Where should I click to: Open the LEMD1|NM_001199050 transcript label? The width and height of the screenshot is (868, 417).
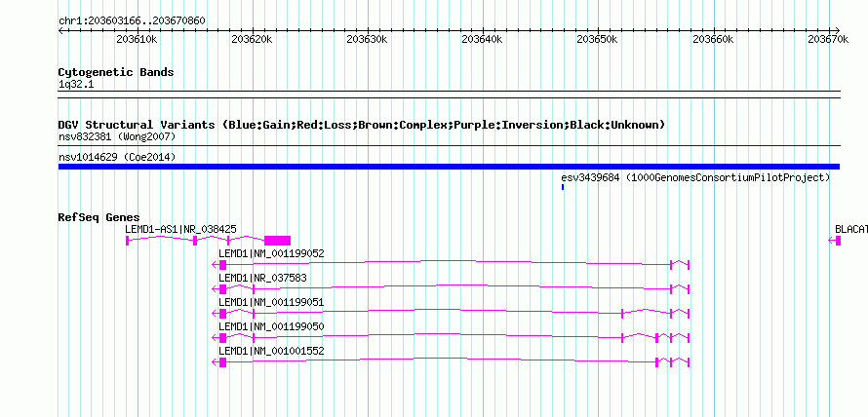271,326
